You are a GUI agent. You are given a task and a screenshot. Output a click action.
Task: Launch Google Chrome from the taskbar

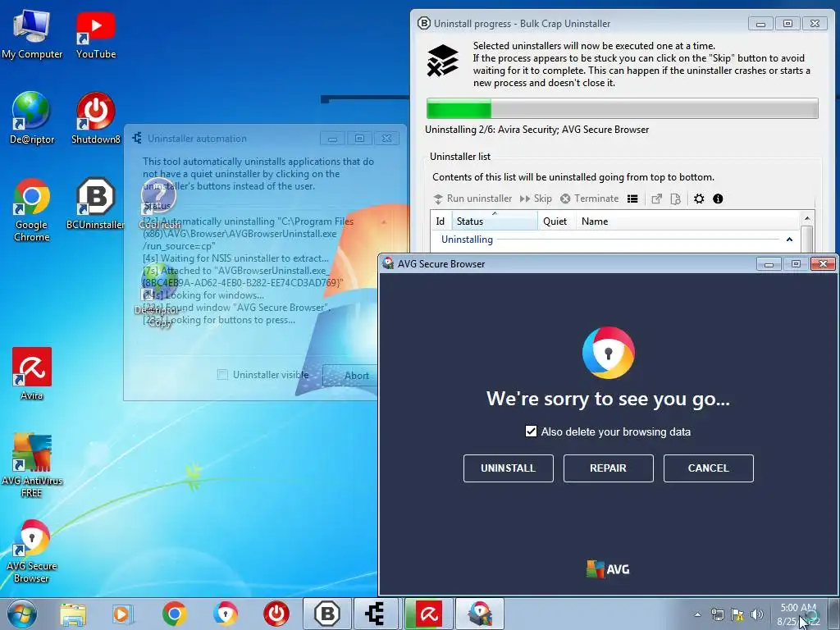coord(174,614)
